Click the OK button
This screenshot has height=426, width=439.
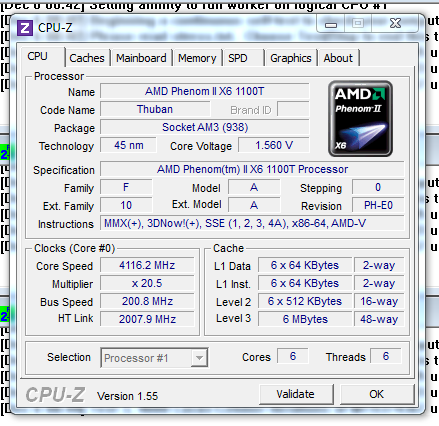pyautogui.click(x=377, y=394)
